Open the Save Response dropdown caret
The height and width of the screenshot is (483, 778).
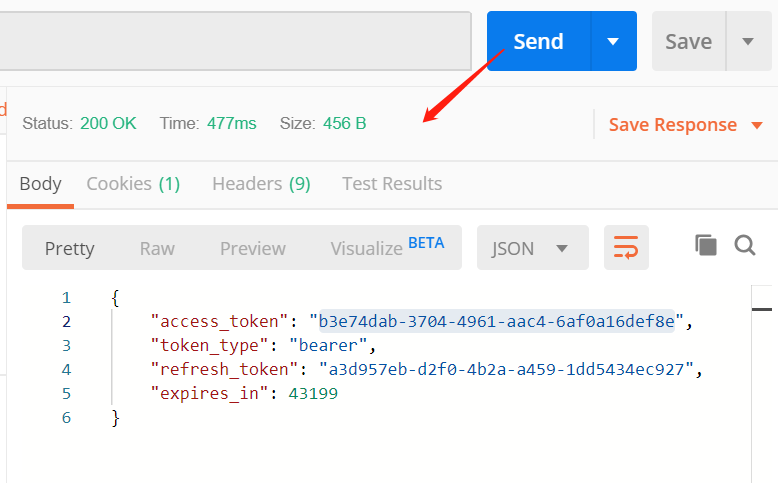pos(757,125)
